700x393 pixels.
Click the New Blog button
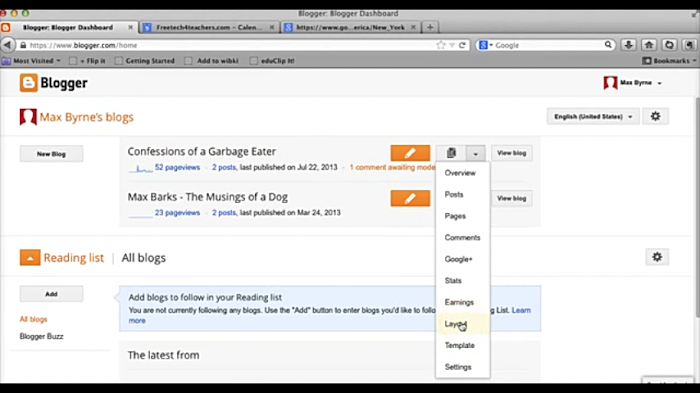coord(51,154)
